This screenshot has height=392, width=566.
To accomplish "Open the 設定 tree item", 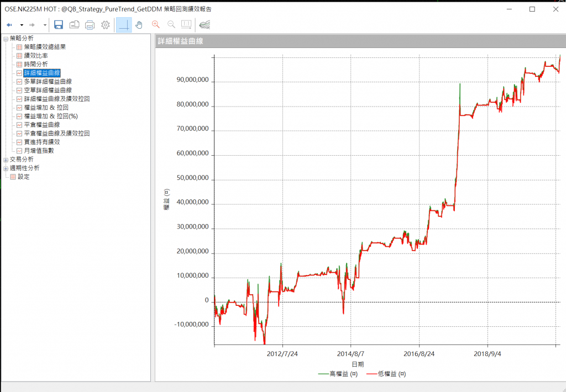I will coord(23,177).
